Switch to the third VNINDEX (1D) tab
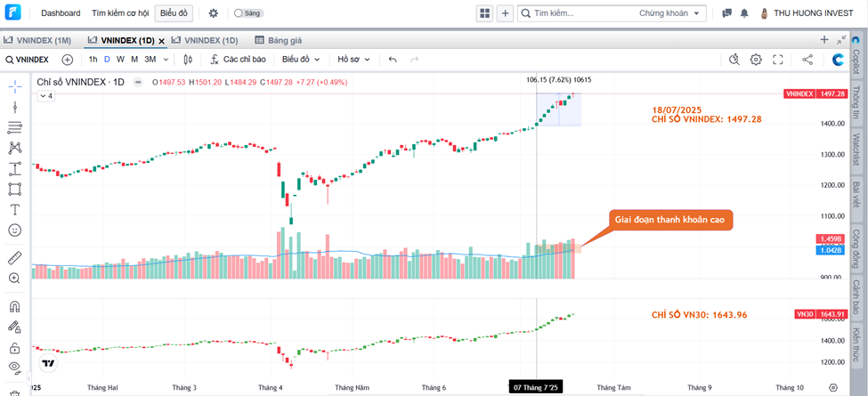The height and width of the screenshot is (396, 868). pyautogui.click(x=205, y=40)
